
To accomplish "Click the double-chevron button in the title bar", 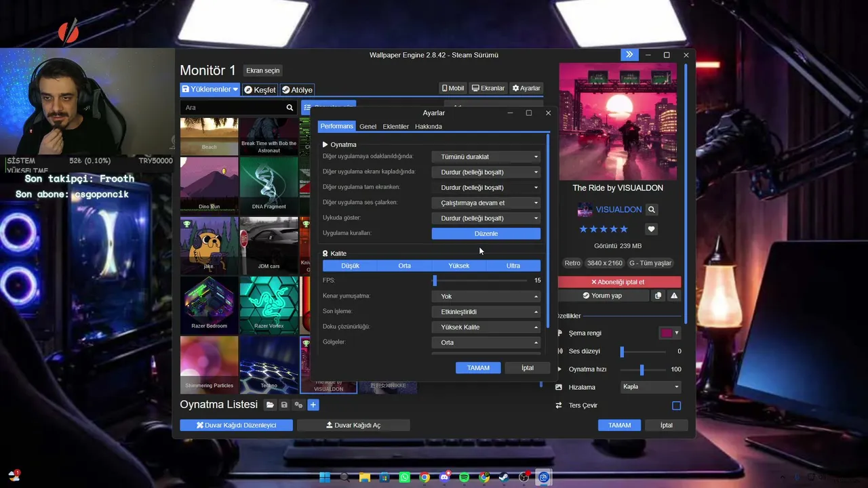I will [629, 55].
